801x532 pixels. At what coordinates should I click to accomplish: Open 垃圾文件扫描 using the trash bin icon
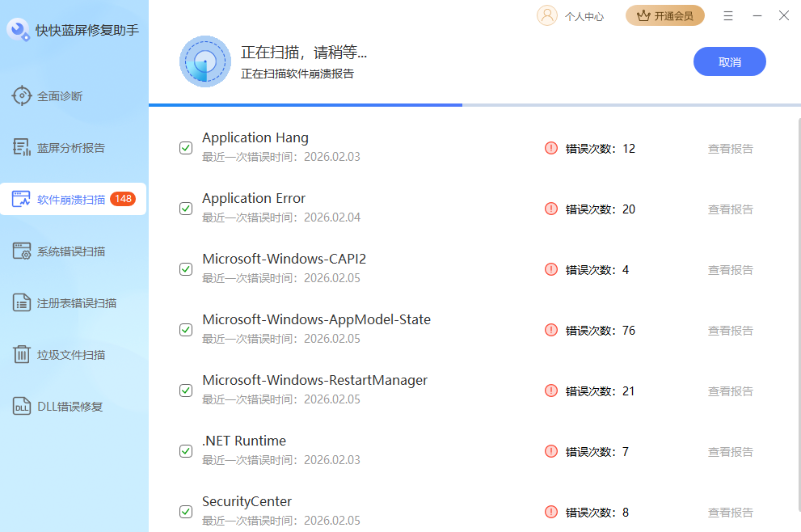pyautogui.click(x=23, y=354)
